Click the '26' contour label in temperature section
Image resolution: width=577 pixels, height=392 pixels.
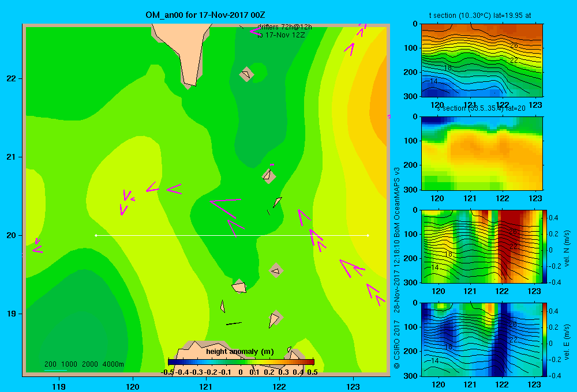point(514,45)
